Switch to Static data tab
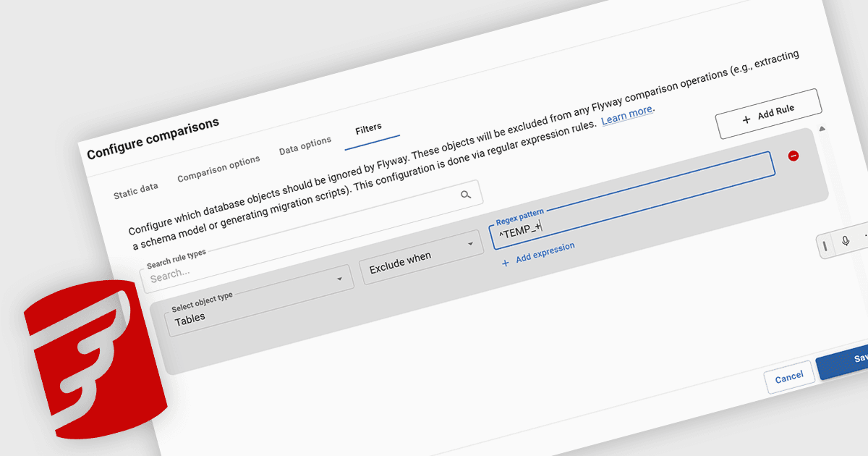The height and width of the screenshot is (456, 868). point(136,191)
